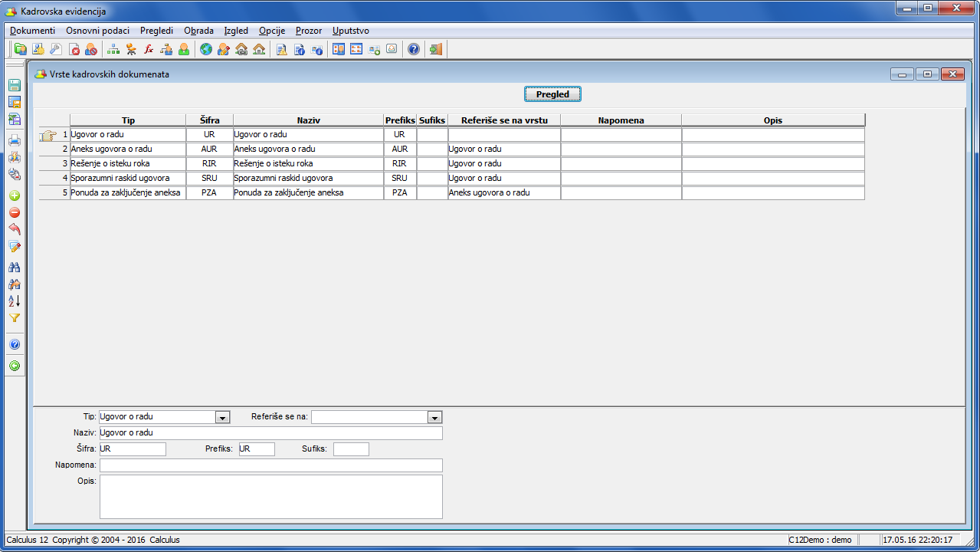The width and height of the screenshot is (980, 552).
Task: Click the exit door toolbar icon
Action: pyautogui.click(x=436, y=49)
